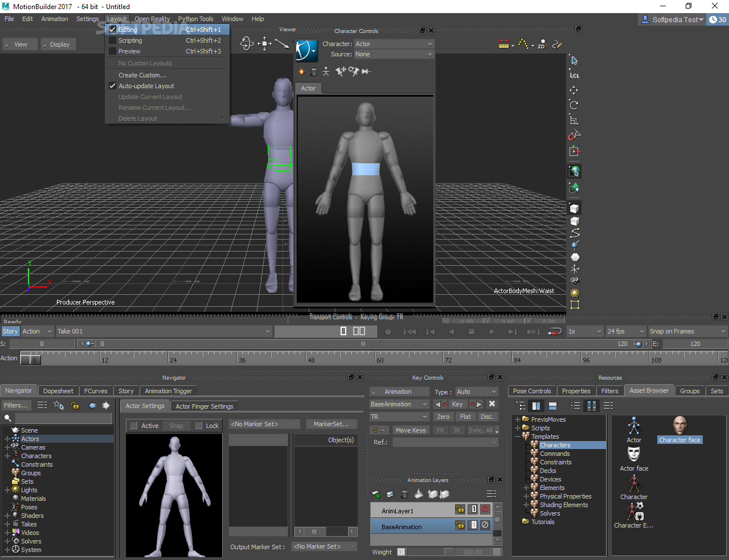Viewport: 729px width, 560px height.
Task: Click the star bookmark icon in Navigator
Action: tap(59, 405)
